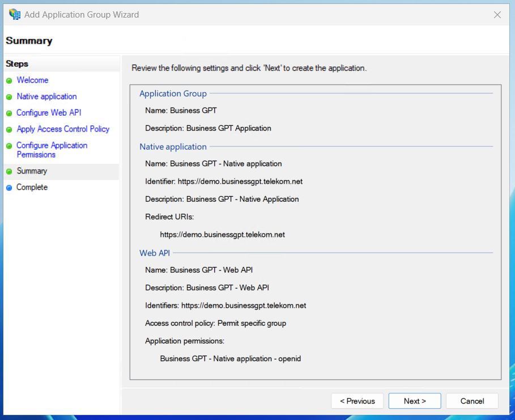Click 'Access control policy: Permit specific group'

point(216,324)
